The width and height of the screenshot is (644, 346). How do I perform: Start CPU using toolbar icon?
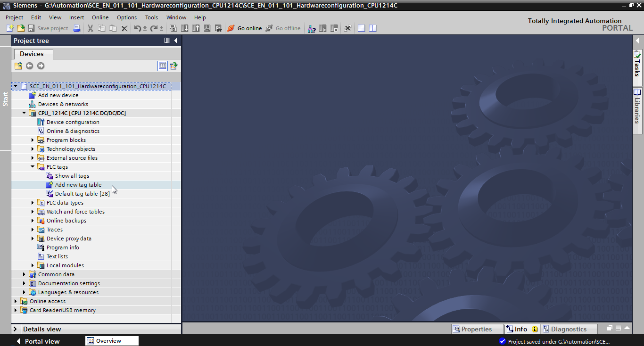323,28
